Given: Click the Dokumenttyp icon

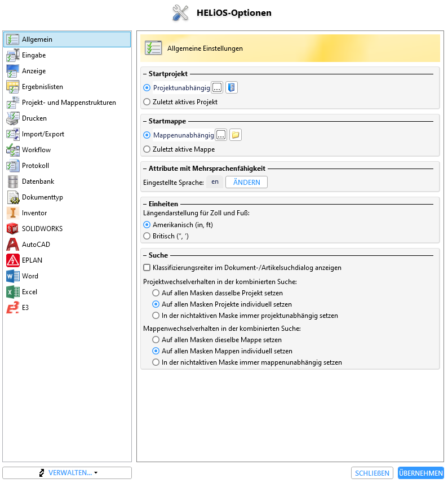Looking at the screenshot, I should pos(12,197).
